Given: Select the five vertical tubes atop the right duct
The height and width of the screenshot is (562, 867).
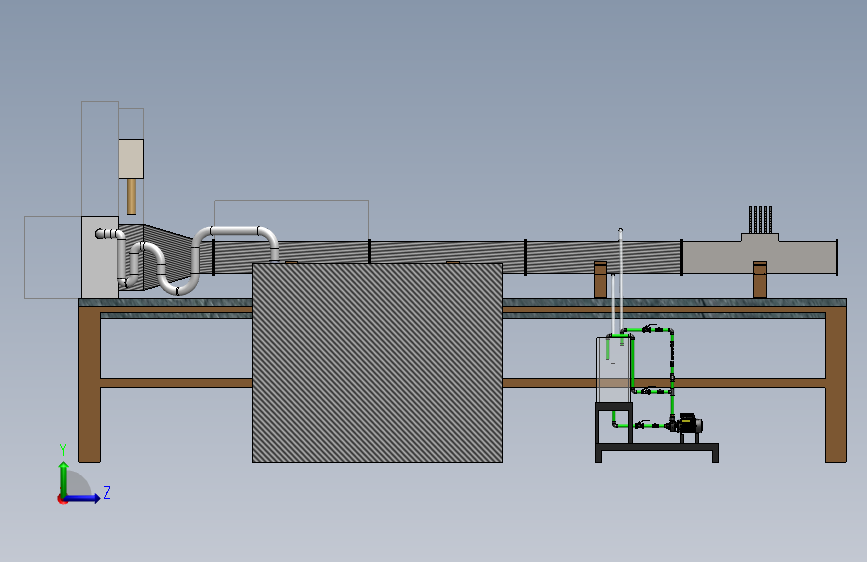Looking at the screenshot, I should tap(760, 220).
